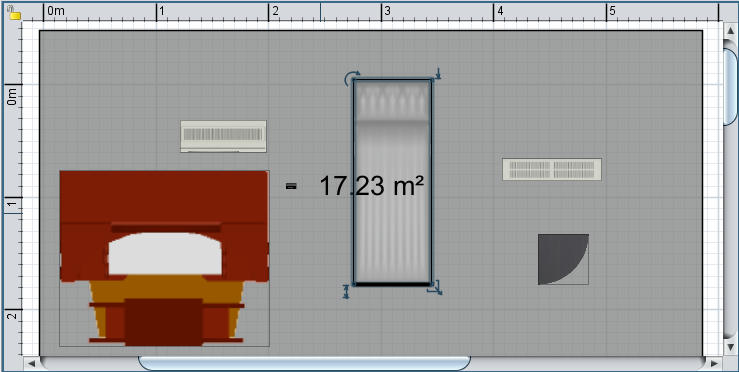Click the padlock icon to unlock base plan
The image size is (739, 372).
pyautogui.click(x=14, y=12)
